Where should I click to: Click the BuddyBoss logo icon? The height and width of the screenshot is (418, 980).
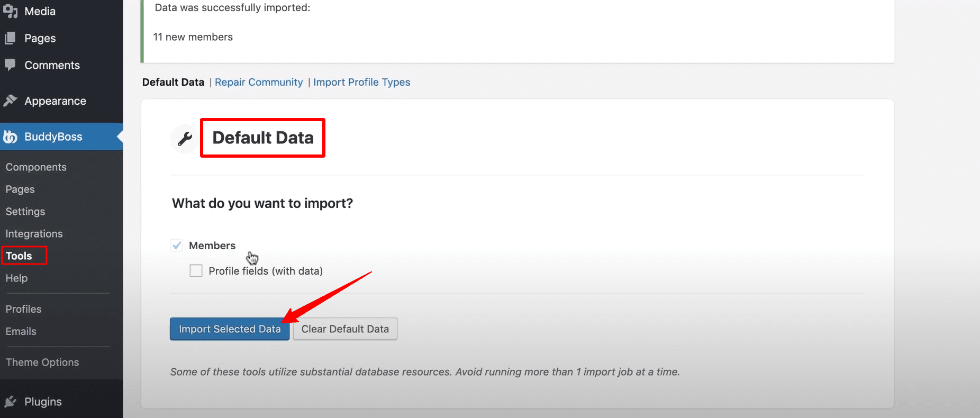10,137
